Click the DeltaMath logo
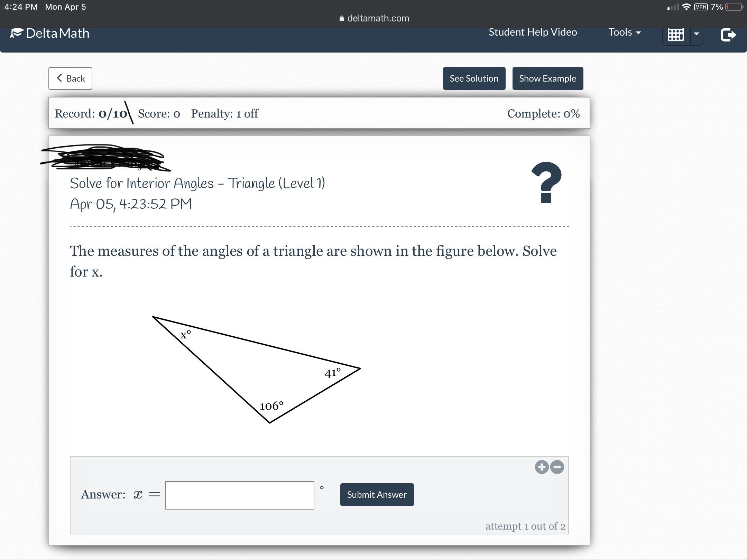Image resolution: width=747 pixels, height=560 pixels. click(50, 33)
